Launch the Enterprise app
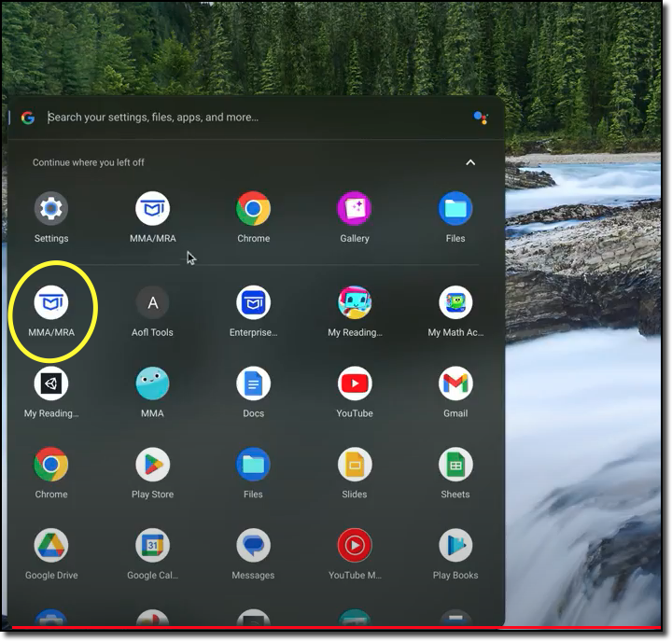 pos(253,303)
